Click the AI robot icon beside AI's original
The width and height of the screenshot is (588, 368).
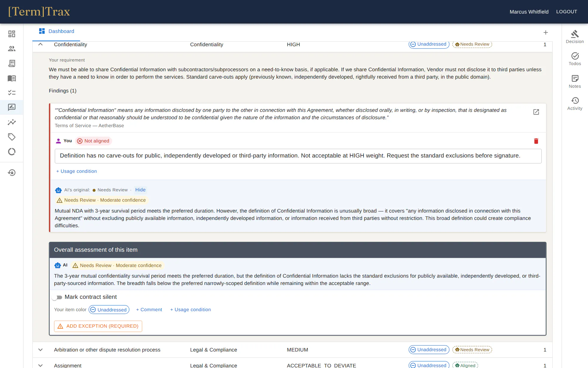point(59,190)
